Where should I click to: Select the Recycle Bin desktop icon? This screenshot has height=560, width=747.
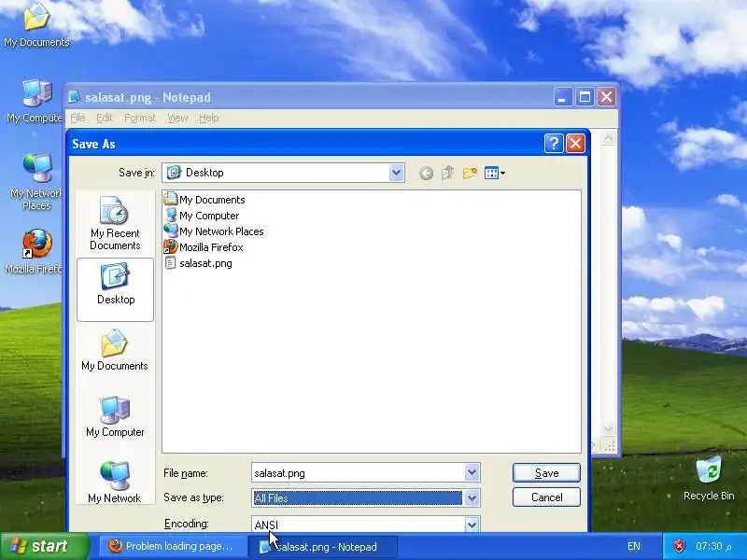709,479
